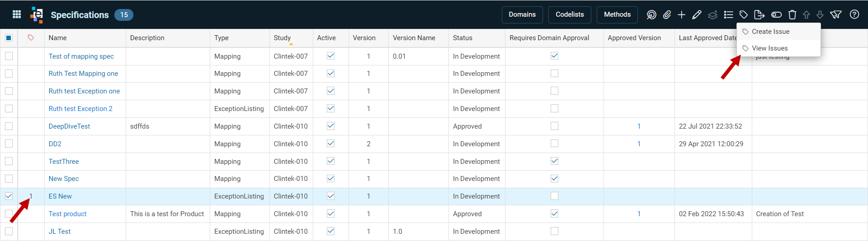The image size is (868, 241).
Task: Click approved version 1 link for DD2
Action: (x=639, y=144)
